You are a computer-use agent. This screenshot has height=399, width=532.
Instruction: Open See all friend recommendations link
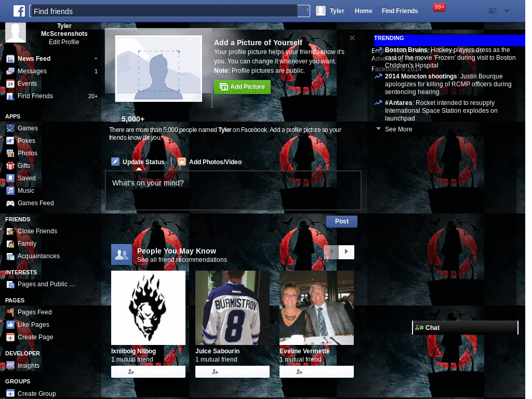pyautogui.click(x=182, y=260)
